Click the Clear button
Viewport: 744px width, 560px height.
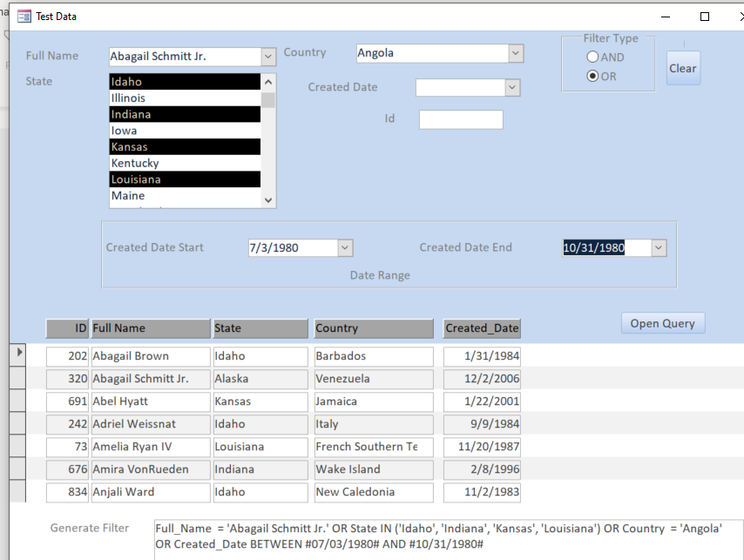[x=683, y=68]
